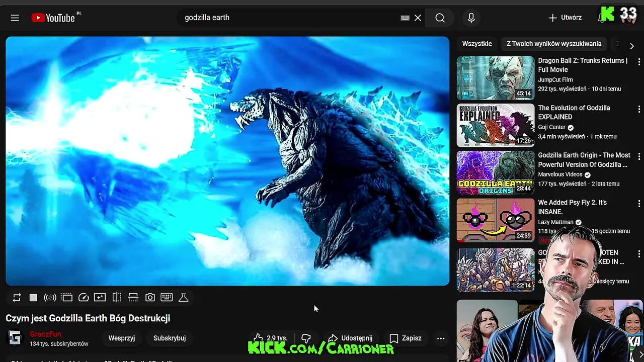Open Dragon Ball Z Trunks Returns title
The image size is (644, 362).
(583, 65)
